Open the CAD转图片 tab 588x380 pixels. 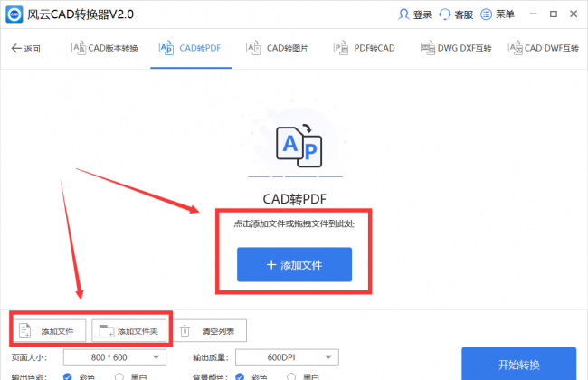click(x=278, y=48)
